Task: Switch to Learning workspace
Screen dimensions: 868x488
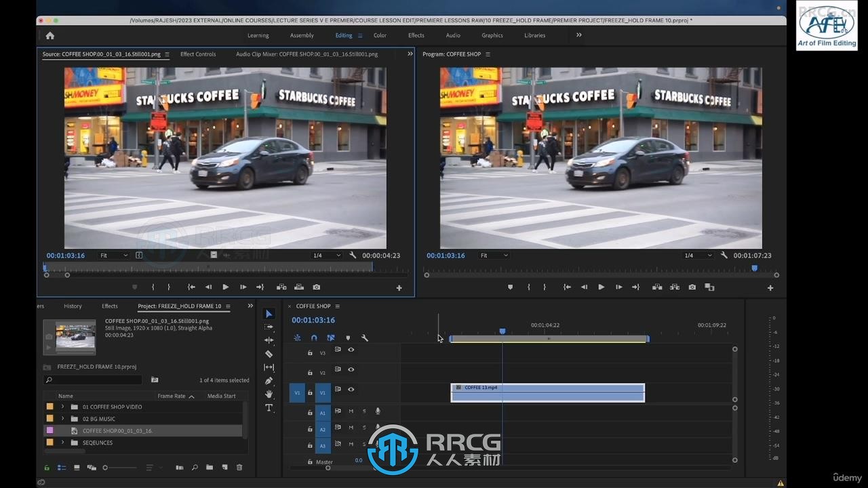Action: (258, 35)
